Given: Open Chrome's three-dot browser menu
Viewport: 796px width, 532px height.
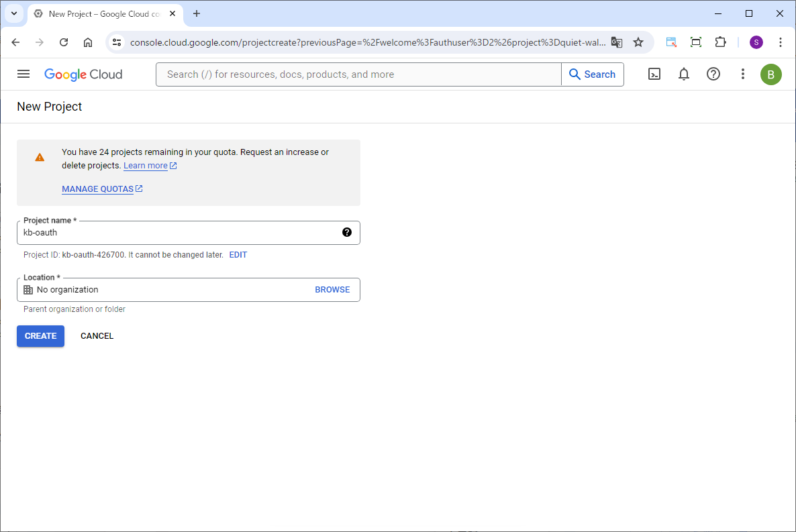Looking at the screenshot, I should (780, 42).
